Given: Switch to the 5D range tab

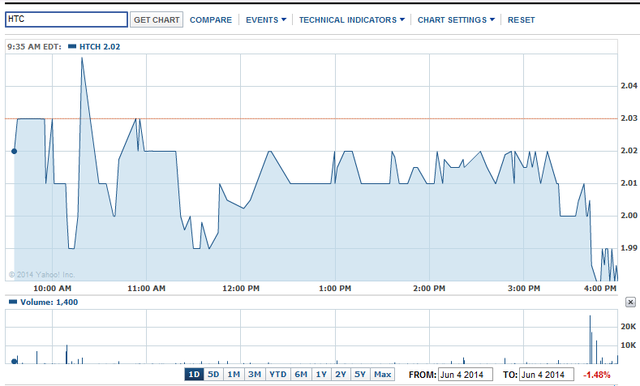Looking at the screenshot, I should pyautogui.click(x=213, y=374).
